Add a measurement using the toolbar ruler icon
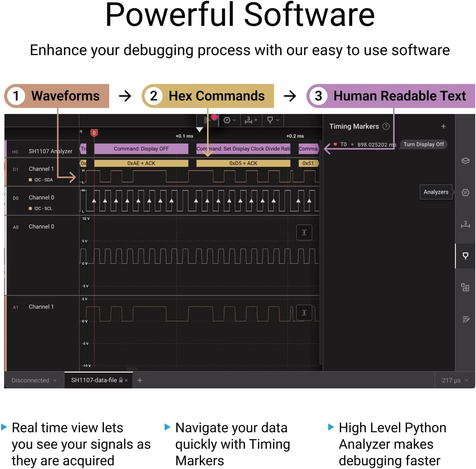The height and width of the screenshot is (469, 476). pos(251,120)
